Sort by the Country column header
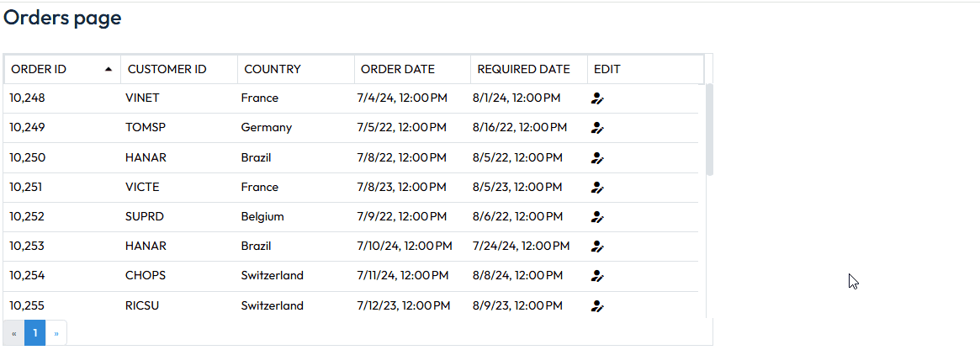The width and height of the screenshot is (980, 350). pos(273,69)
